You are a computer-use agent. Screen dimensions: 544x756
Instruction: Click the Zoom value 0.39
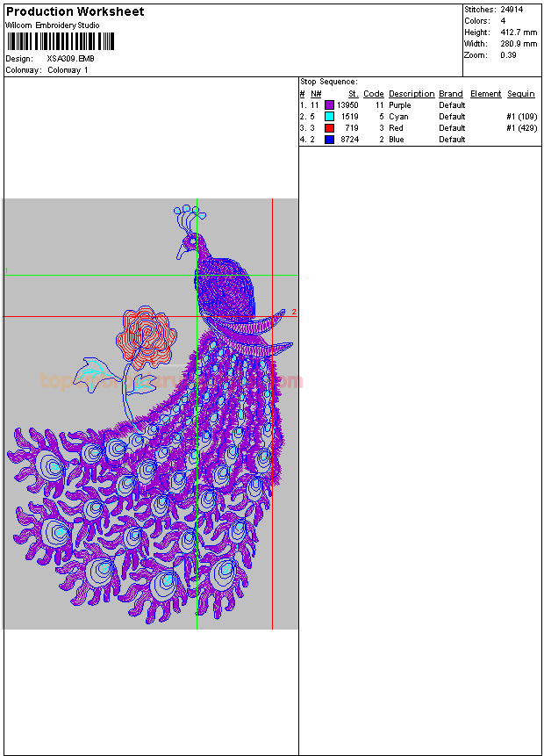(508, 55)
